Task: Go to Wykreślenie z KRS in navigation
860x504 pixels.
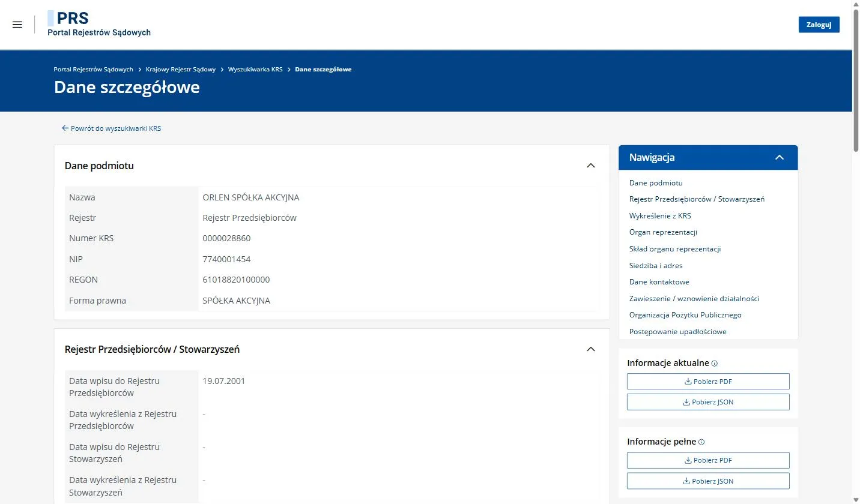Action: coord(660,216)
